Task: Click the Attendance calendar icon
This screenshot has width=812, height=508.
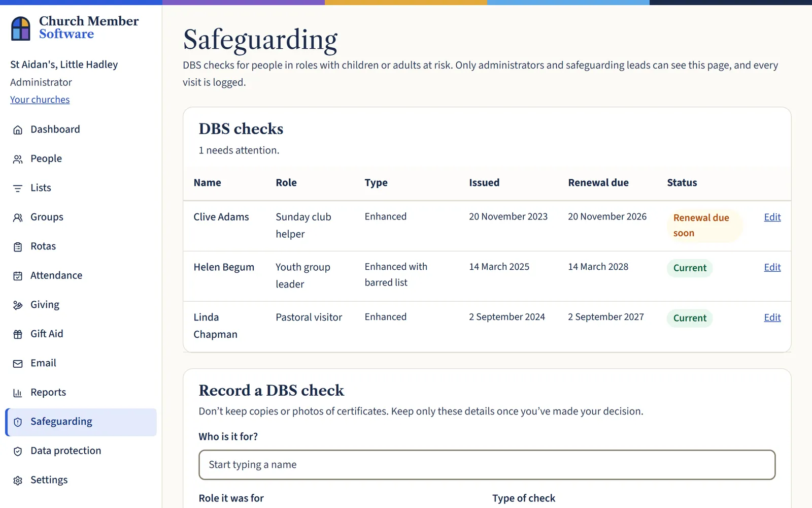Action: (18, 276)
